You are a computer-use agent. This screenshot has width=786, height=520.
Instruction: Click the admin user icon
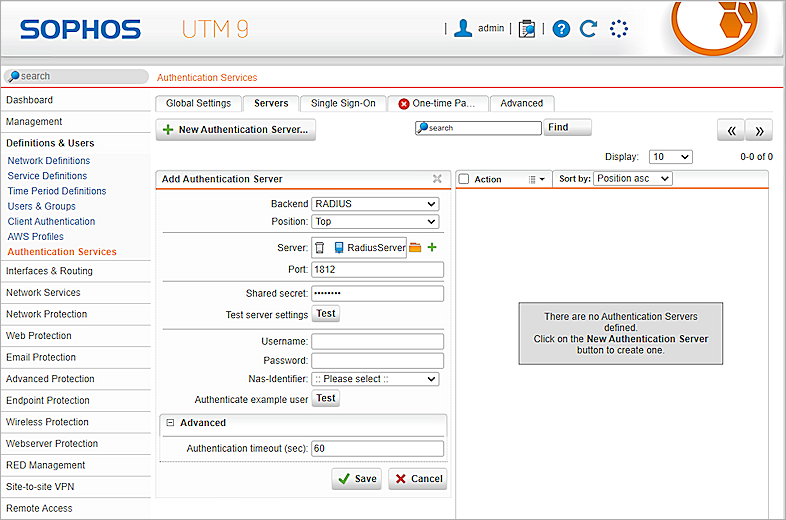tap(463, 28)
